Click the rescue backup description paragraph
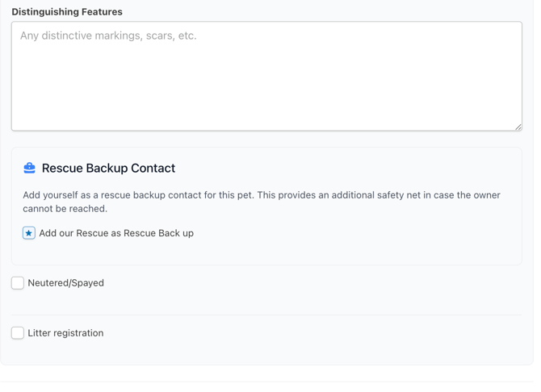Image resolution: width=541 pixels, height=392 pixels. [x=262, y=195]
